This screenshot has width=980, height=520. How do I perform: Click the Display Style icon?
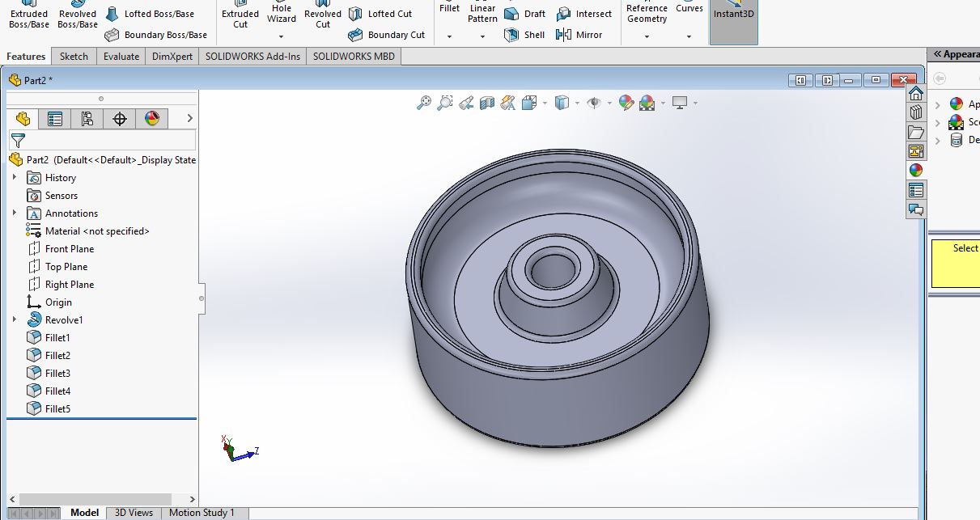(562, 103)
